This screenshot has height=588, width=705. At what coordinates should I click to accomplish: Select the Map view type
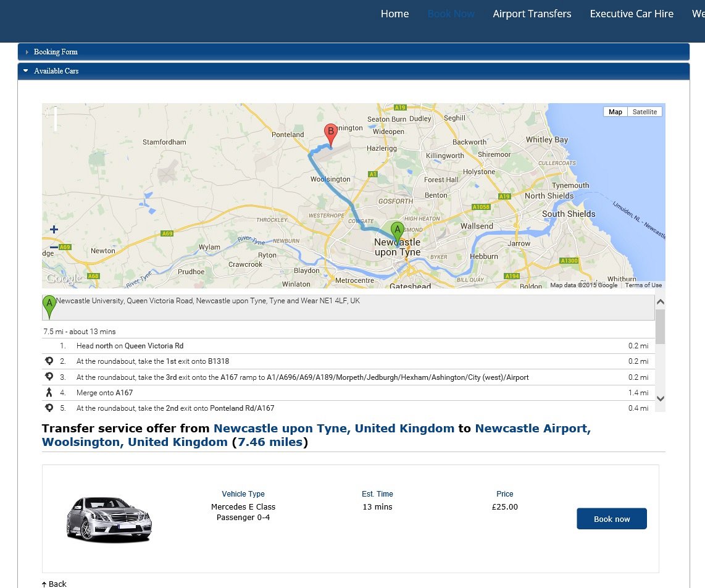(615, 112)
